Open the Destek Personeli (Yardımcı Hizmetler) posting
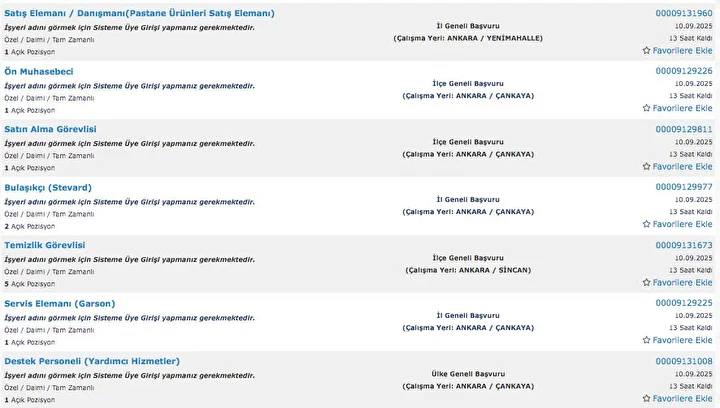 (x=92, y=362)
